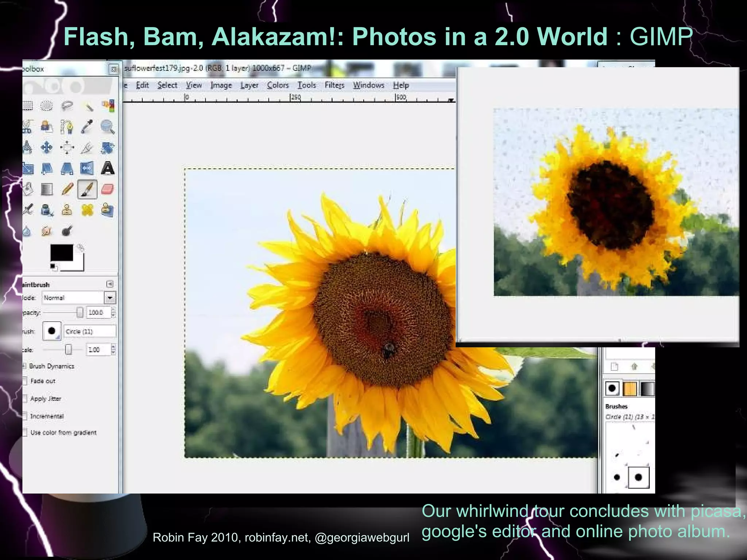Click the Circle (11) brush name field
The height and width of the screenshot is (560, 747).
[x=90, y=331]
